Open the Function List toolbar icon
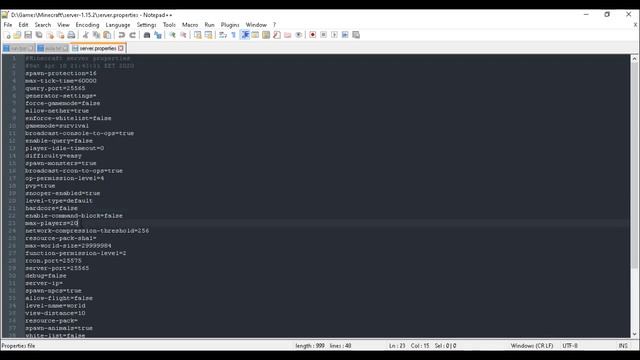Screen dimensions: 640x360 click(x=277, y=35)
